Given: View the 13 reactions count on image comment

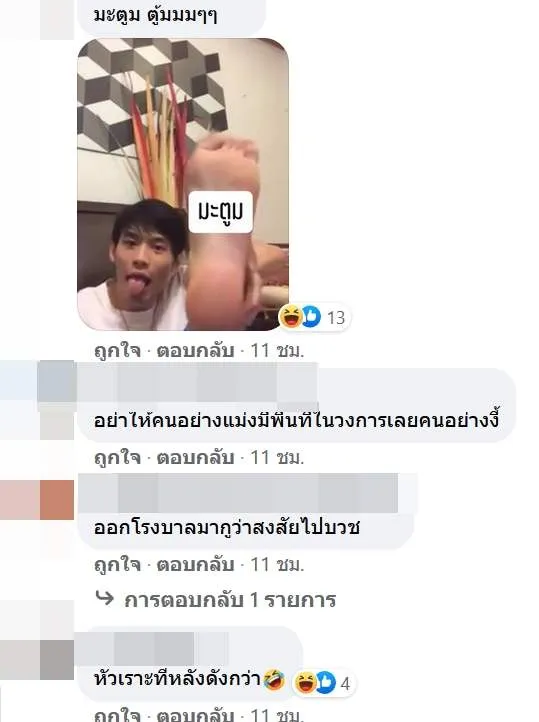Looking at the screenshot, I should coord(336,317).
